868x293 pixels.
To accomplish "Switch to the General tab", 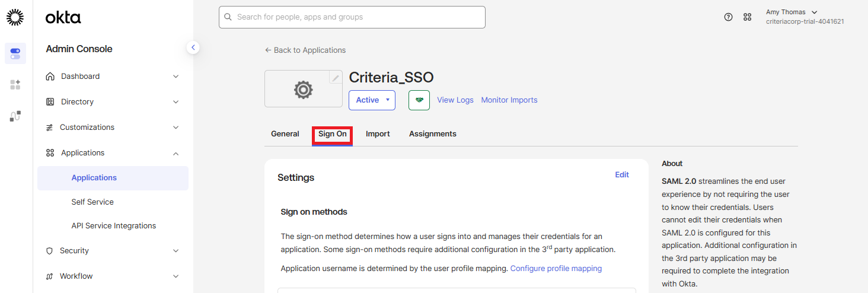I will click(285, 134).
